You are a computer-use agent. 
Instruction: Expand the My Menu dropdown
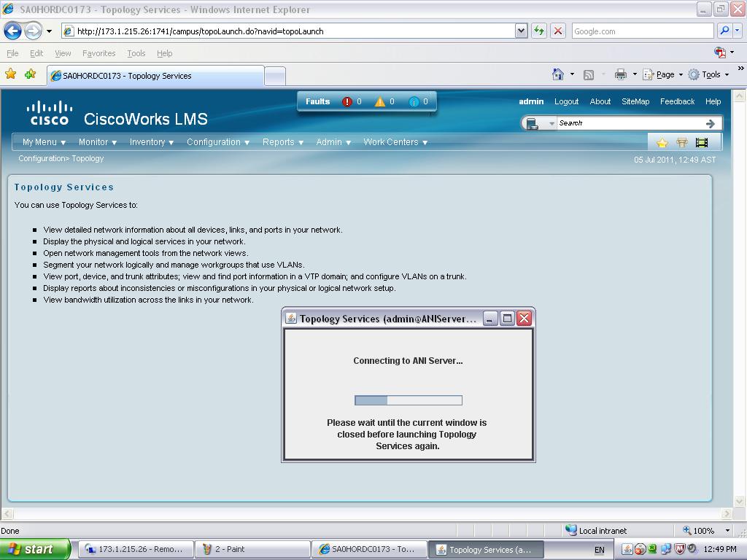[x=44, y=142]
